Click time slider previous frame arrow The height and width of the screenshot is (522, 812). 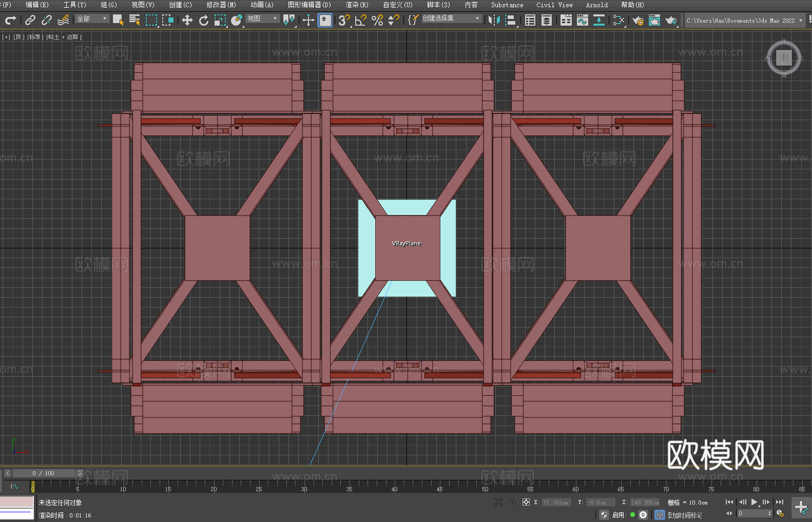pyautogui.click(x=7, y=473)
